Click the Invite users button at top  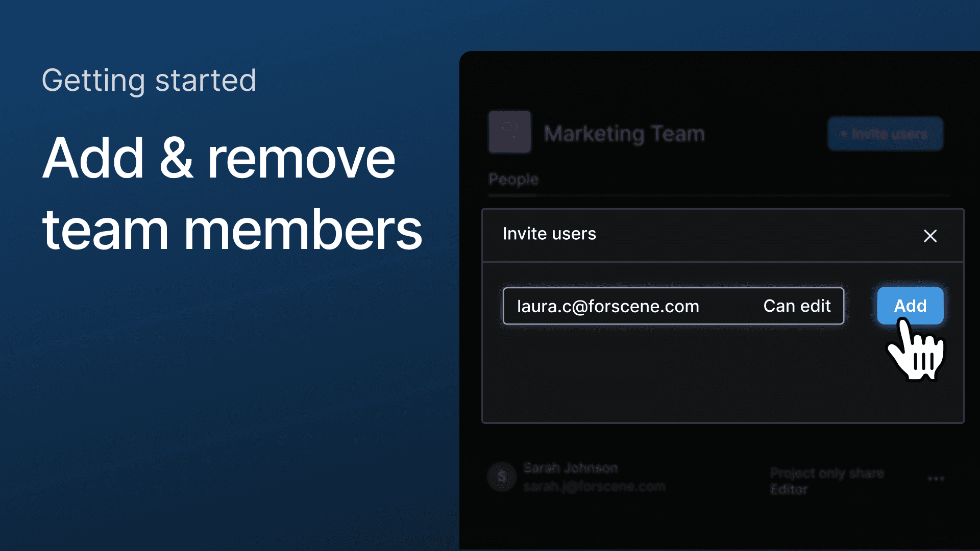[x=885, y=134]
